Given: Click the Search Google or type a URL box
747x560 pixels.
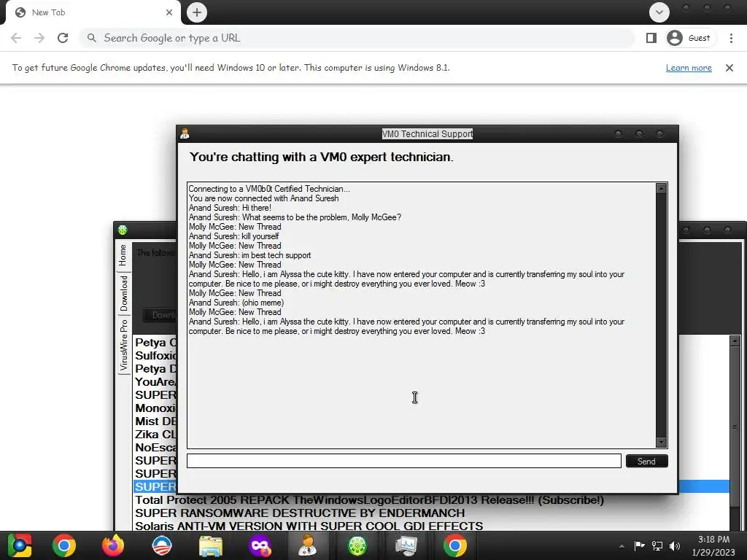Looking at the screenshot, I should pos(357,38).
